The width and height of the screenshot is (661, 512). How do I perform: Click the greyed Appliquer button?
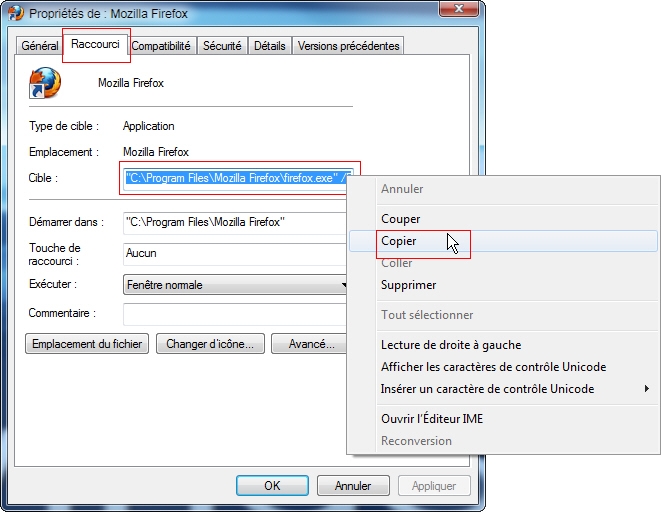(x=434, y=485)
